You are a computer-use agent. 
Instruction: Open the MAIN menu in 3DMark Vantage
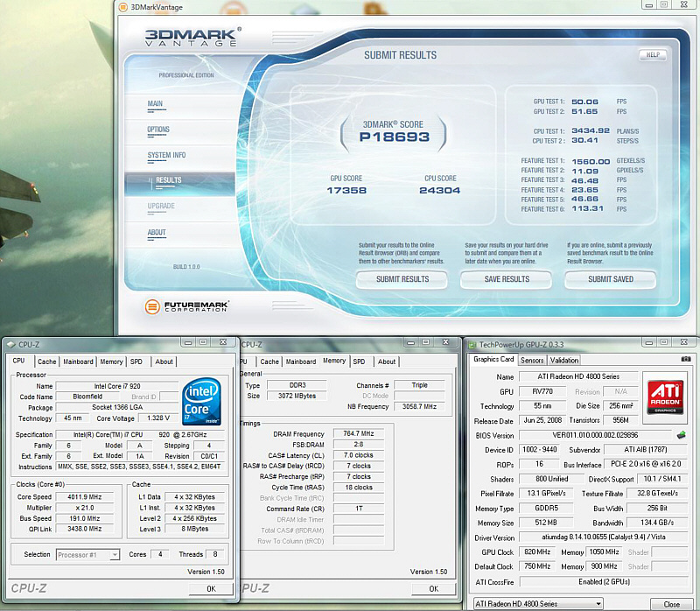coord(156,103)
